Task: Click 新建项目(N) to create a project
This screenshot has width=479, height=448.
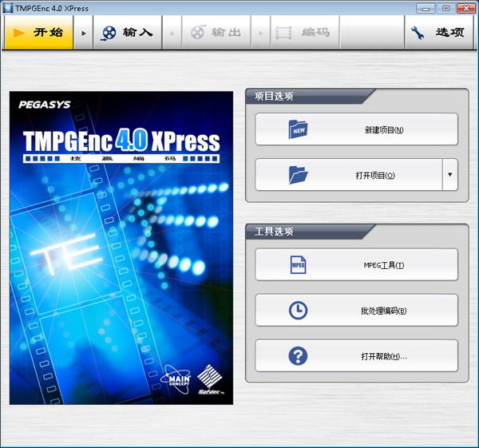Action: (x=357, y=129)
